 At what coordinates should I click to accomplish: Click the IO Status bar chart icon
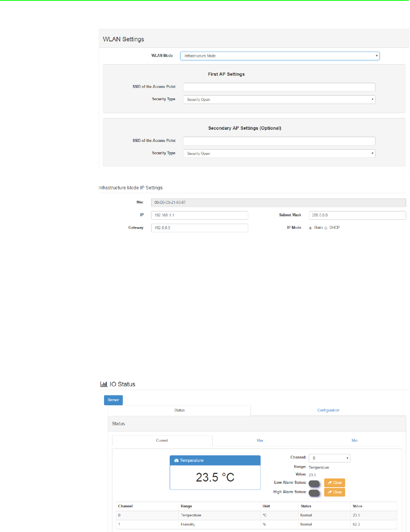(x=104, y=384)
